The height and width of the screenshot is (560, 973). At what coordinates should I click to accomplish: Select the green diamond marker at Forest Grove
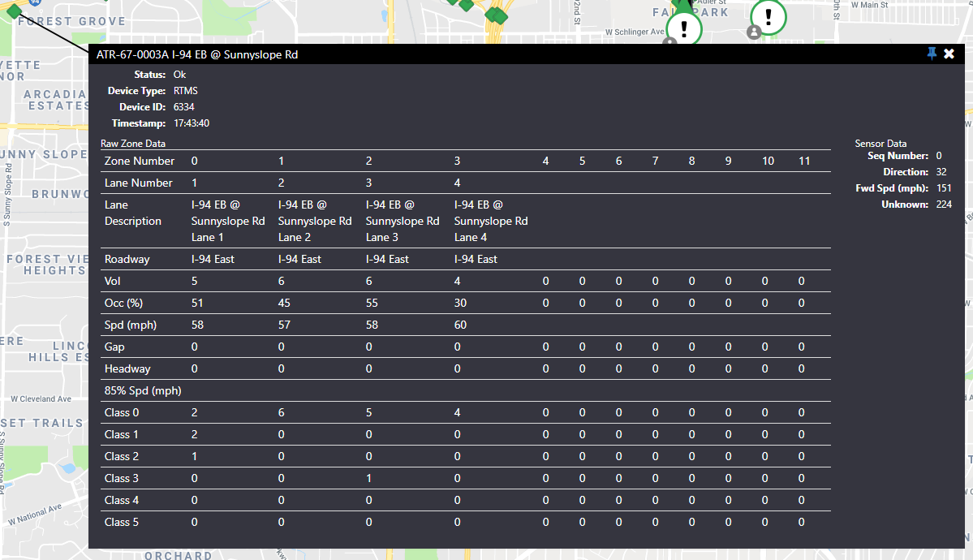(14, 11)
